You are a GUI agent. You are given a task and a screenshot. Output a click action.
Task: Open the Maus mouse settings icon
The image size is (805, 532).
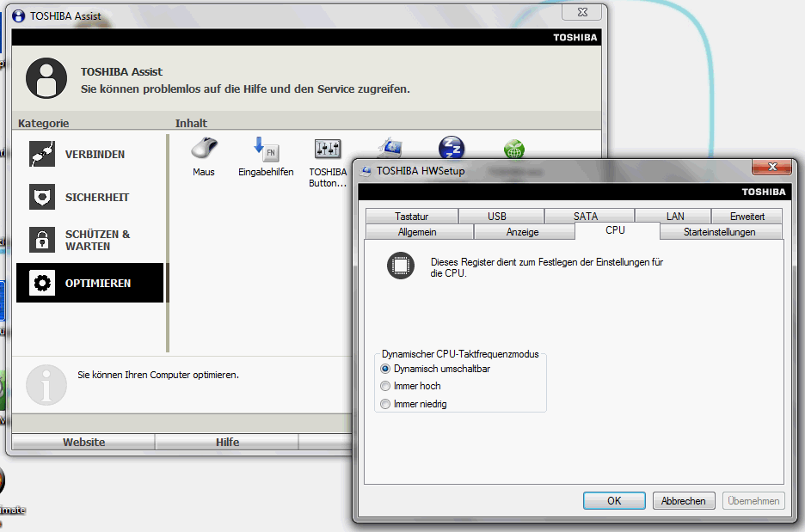point(205,149)
